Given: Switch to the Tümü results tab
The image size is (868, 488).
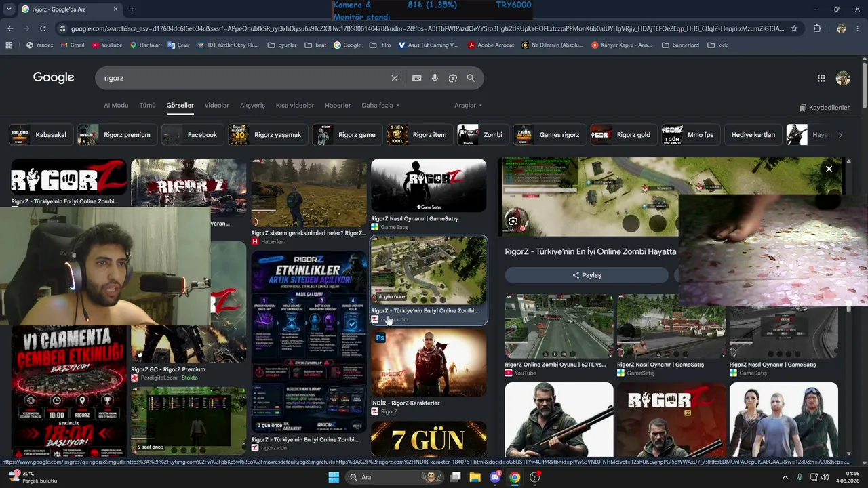Looking at the screenshot, I should (x=147, y=106).
